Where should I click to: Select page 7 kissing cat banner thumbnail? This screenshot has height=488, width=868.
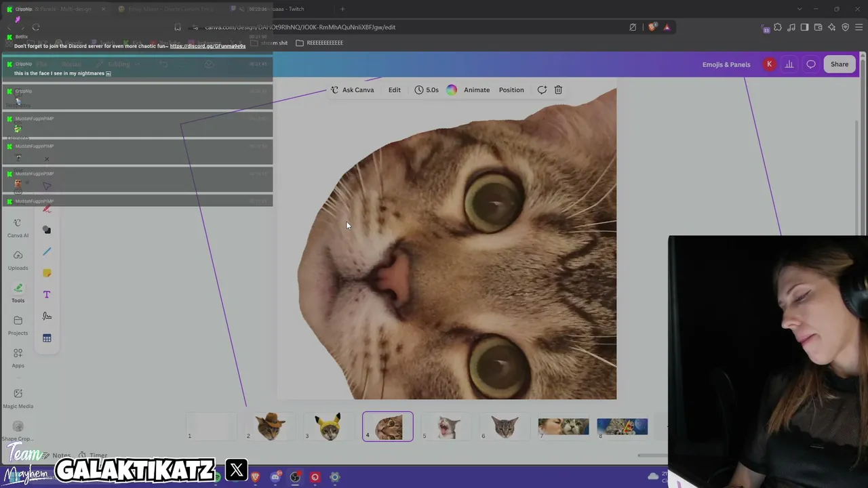pyautogui.click(x=564, y=426)
